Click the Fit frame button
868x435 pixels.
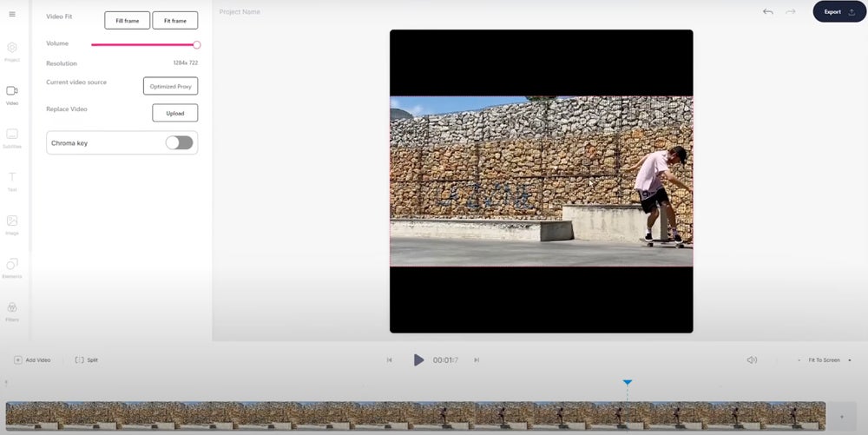tap(174, 20)
